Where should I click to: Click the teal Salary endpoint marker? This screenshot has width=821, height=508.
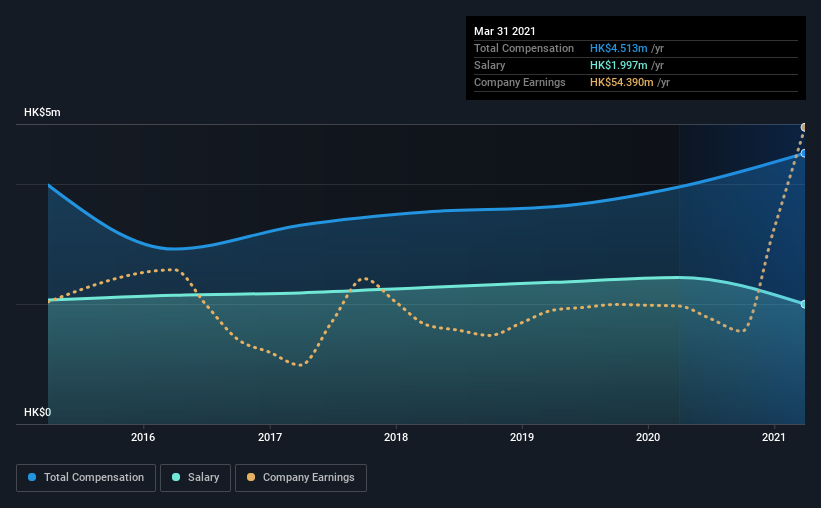(803, 304)
